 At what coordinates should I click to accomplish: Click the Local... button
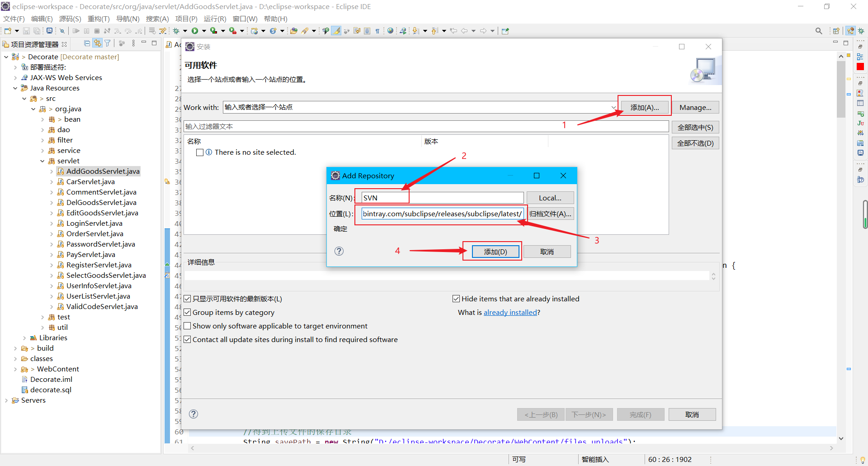(550, 198)
